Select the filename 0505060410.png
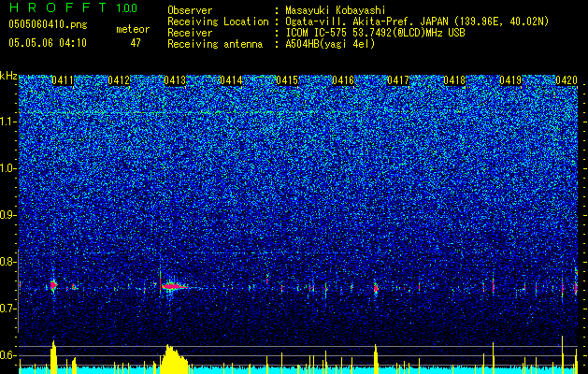This screenshot has width=588, height=374. click(x=48, y=24)
